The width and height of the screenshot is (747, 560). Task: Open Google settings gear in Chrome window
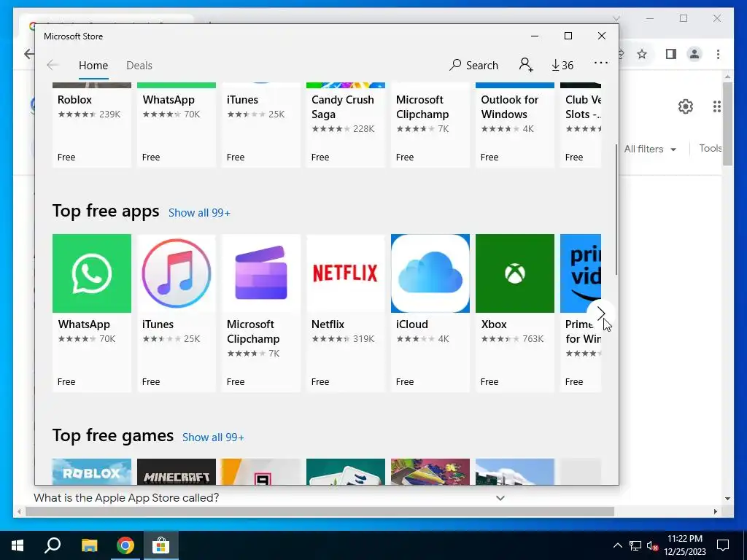click(x=686, y=106)
